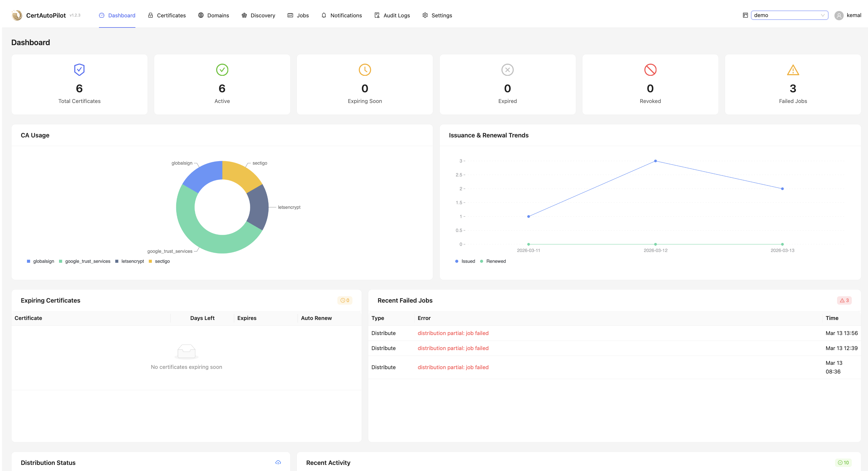Click the Total Certificates shield icon
The image size is (868, 471).
click(x=79, y=70)
